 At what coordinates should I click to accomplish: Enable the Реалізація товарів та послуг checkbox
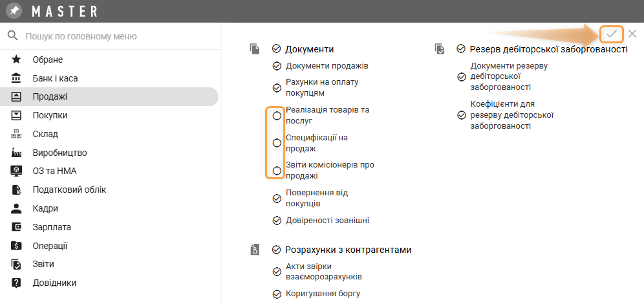(x=277, y=115)
